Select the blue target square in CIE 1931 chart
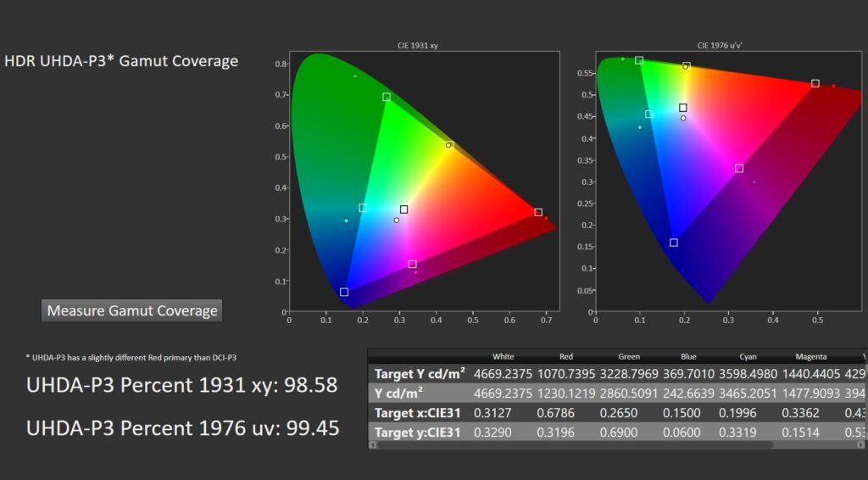 (344, 293)
